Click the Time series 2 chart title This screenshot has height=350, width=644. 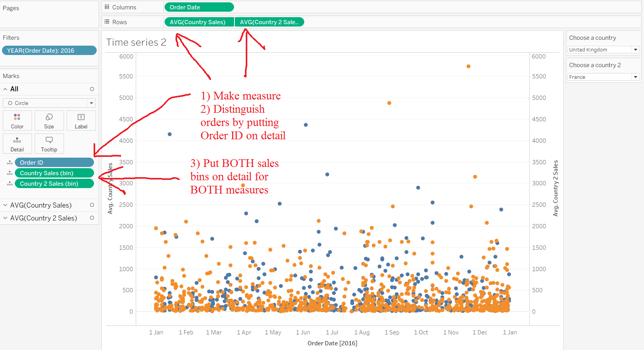(136, 42)
